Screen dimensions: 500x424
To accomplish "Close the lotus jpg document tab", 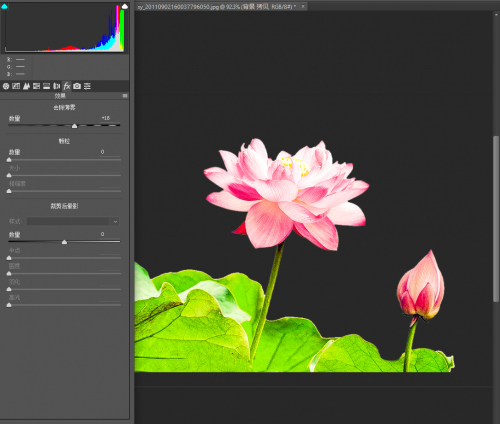I will pos(303,6).
